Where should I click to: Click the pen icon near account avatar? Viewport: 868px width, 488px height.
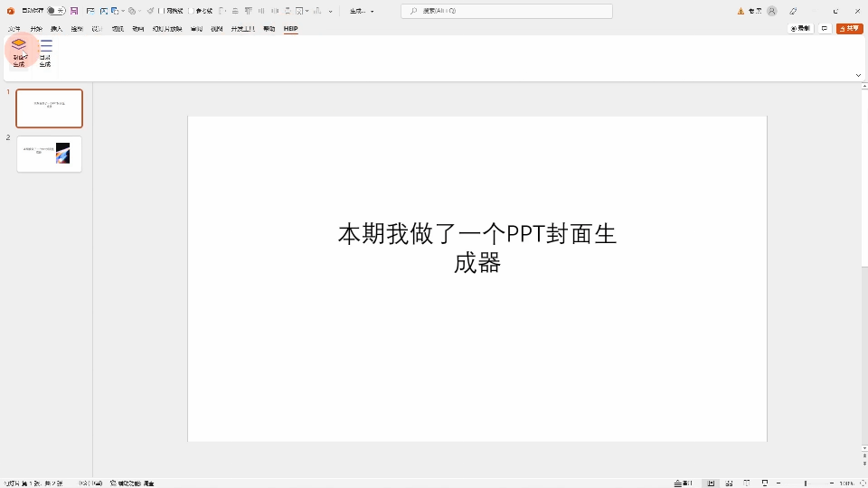click(x=793, y=11)
